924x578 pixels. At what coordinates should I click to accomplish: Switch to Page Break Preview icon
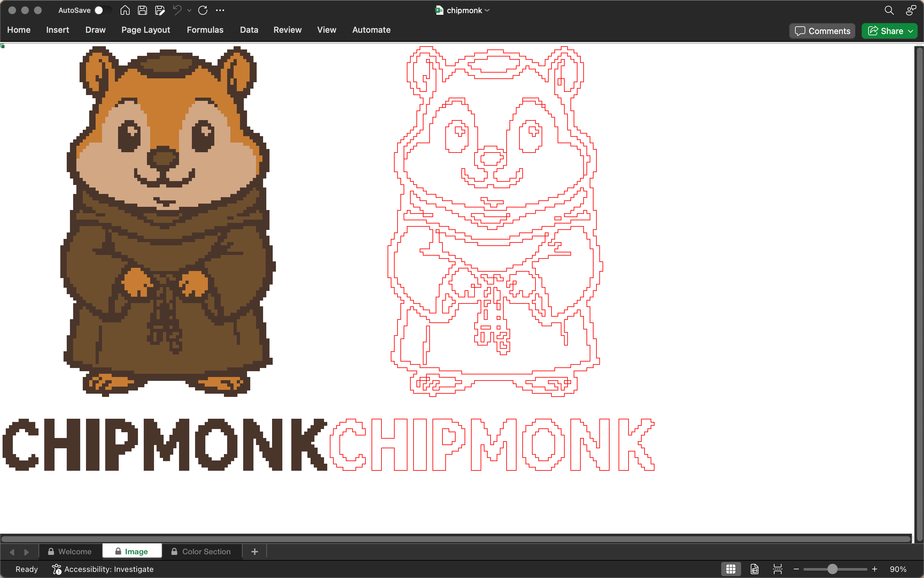pos(778,569)
